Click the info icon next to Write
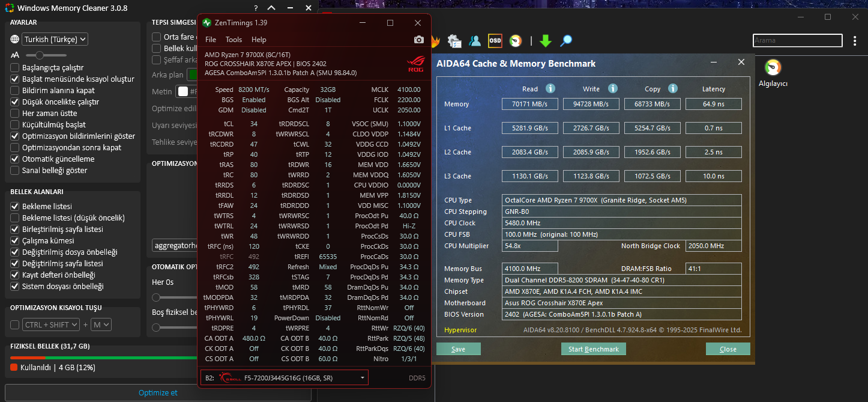The width and height of the screenshot is (868, 402). [613, 88]
